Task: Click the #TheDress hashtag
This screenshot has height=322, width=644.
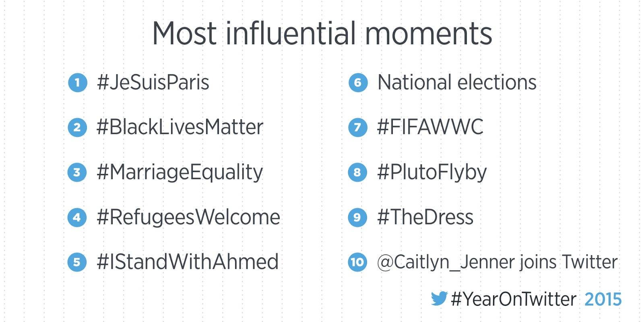Action: pos(425,217)
